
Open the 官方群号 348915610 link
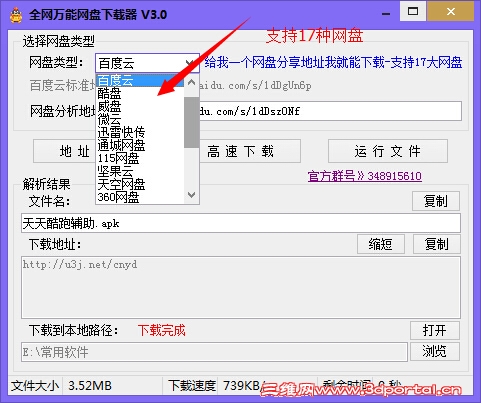point(365,176)
